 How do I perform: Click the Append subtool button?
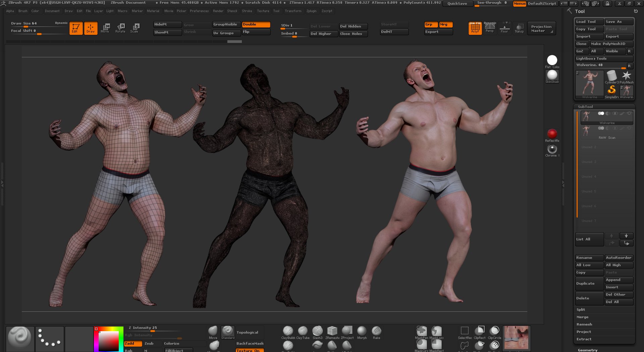(619, 280)
